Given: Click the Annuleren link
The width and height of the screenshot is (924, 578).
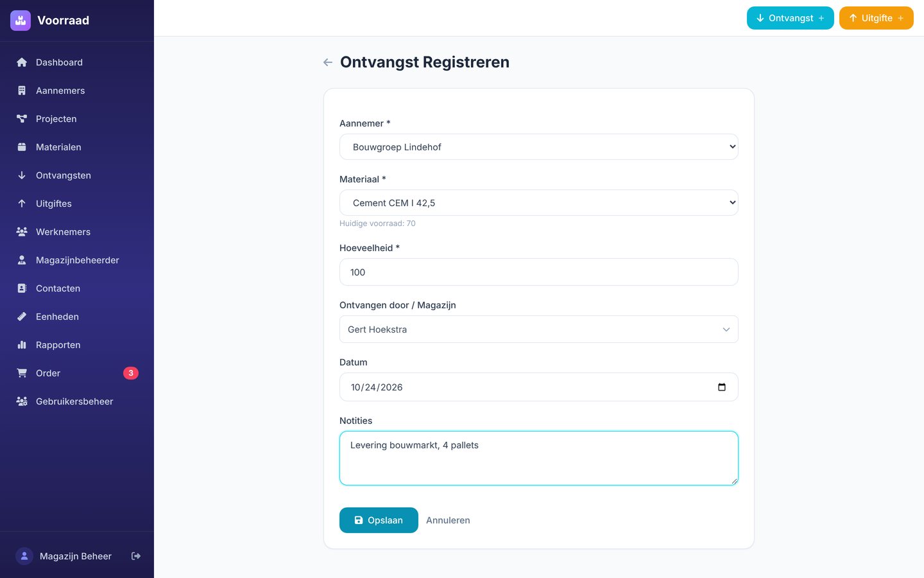Looking at the screenshot, I should coord(448,520).
